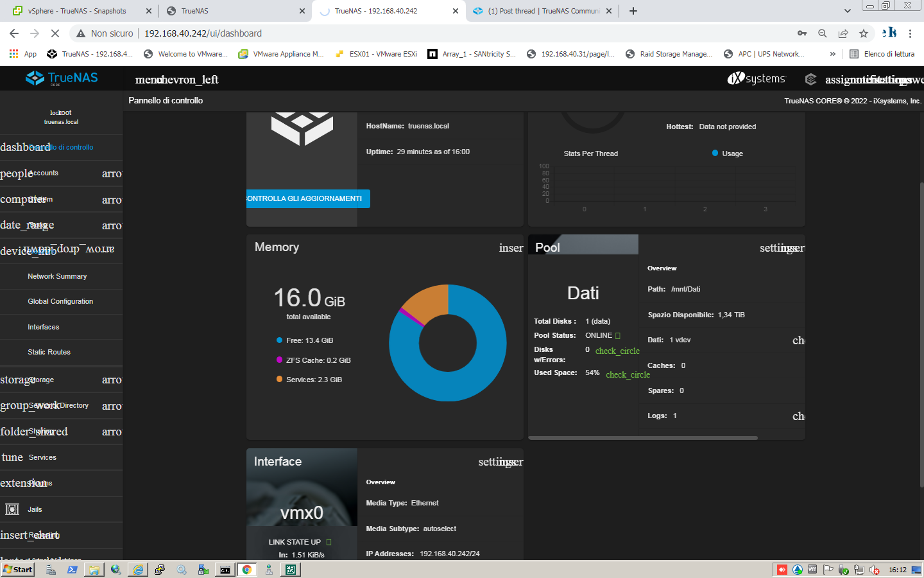
Task: Click the Not secure warning icon
Action: pyautogui.click(x=81, y=33)
